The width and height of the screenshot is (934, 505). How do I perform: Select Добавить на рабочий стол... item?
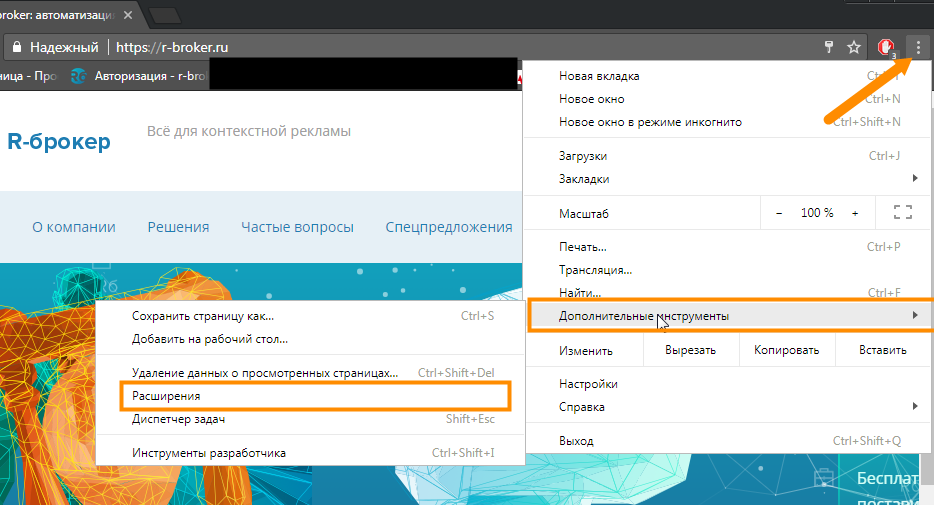click(310, 339)
